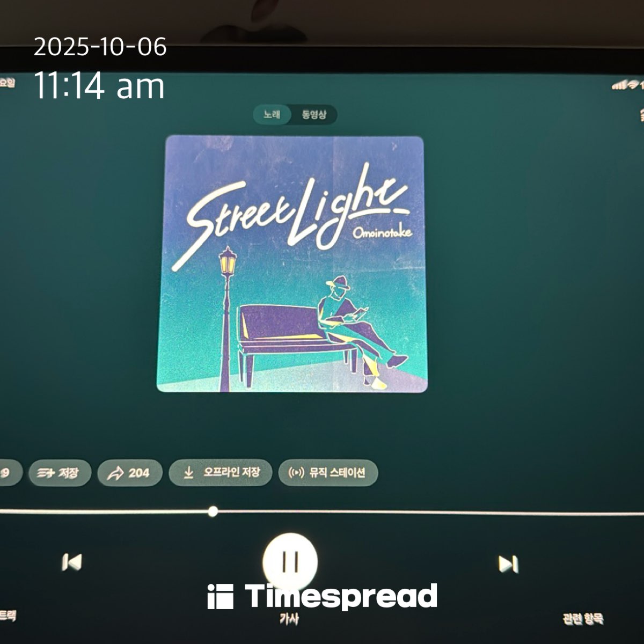Tap the cellular signal bars icon
The width and height of the screenshot is (644, 644).
(619, 85)
